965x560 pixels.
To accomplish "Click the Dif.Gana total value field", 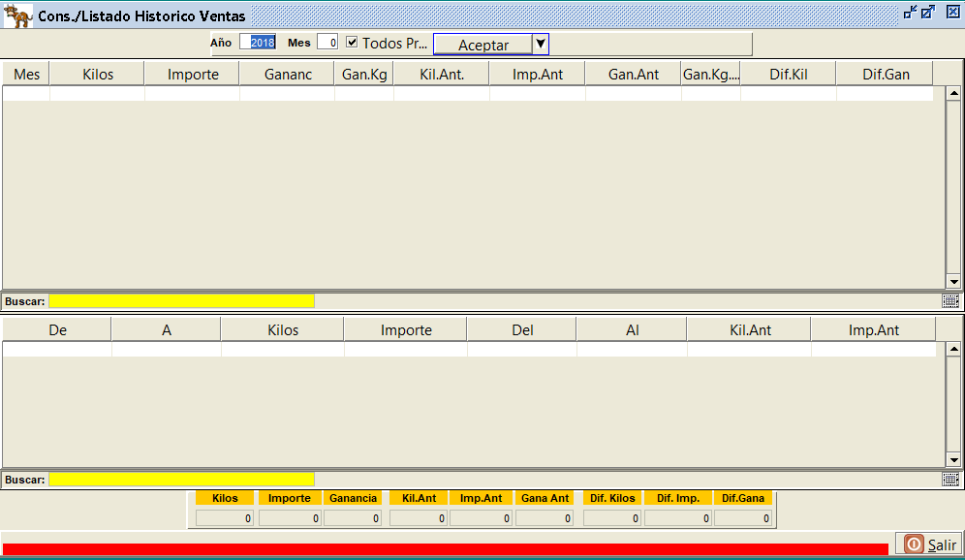I will pyautogui.click(x=743, y=518).
